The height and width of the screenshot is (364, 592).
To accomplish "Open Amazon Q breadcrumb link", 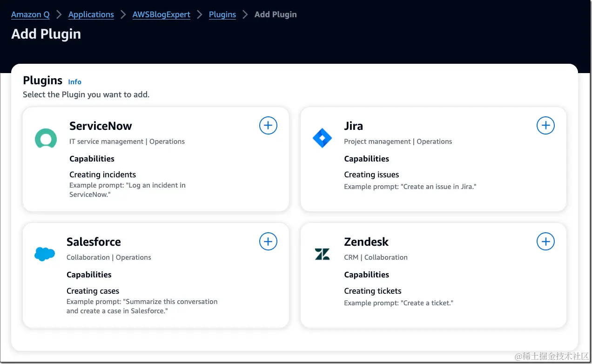I will [30, 14].
